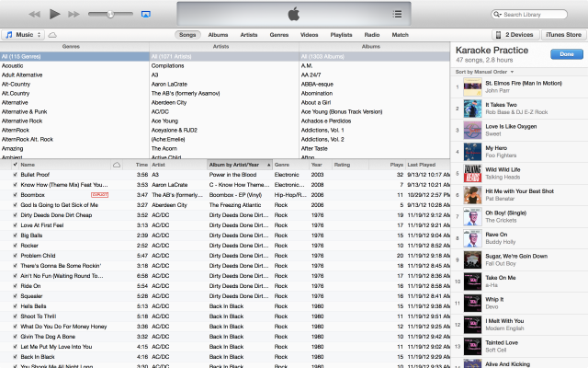Screen dimensions: 588x368
Task: Switch to the Genres tab
Action: [279, 35]
